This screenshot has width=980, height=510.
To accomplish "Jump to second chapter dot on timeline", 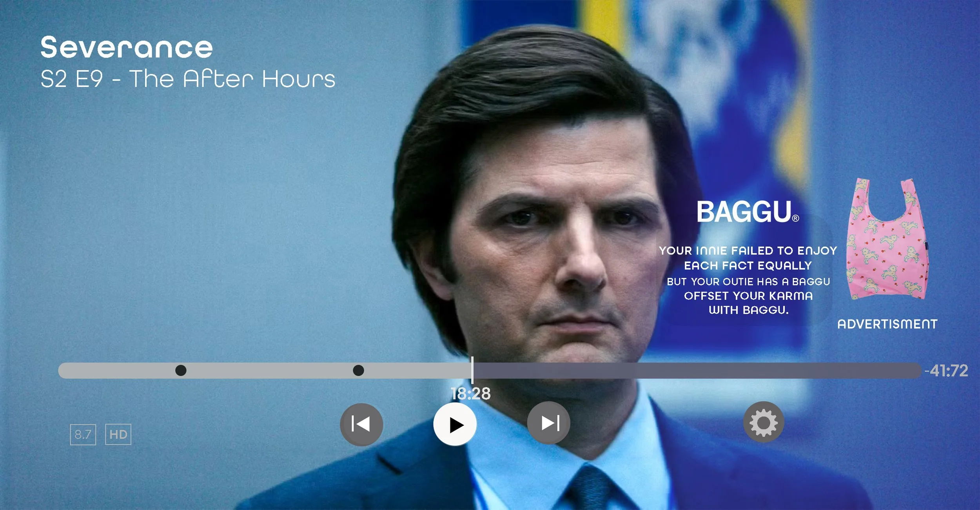I will 358,370.
